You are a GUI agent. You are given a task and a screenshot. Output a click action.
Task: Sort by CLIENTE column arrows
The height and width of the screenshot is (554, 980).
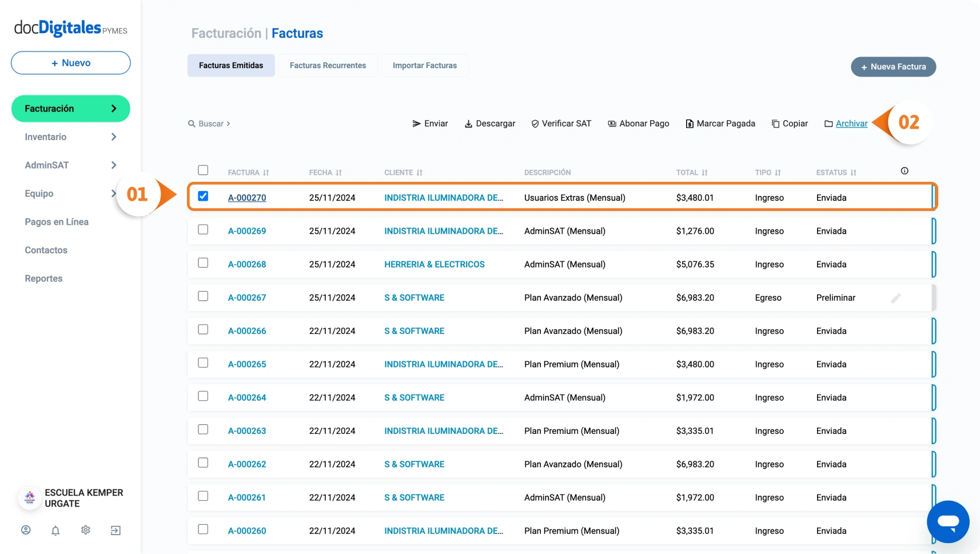pos(419,173)
